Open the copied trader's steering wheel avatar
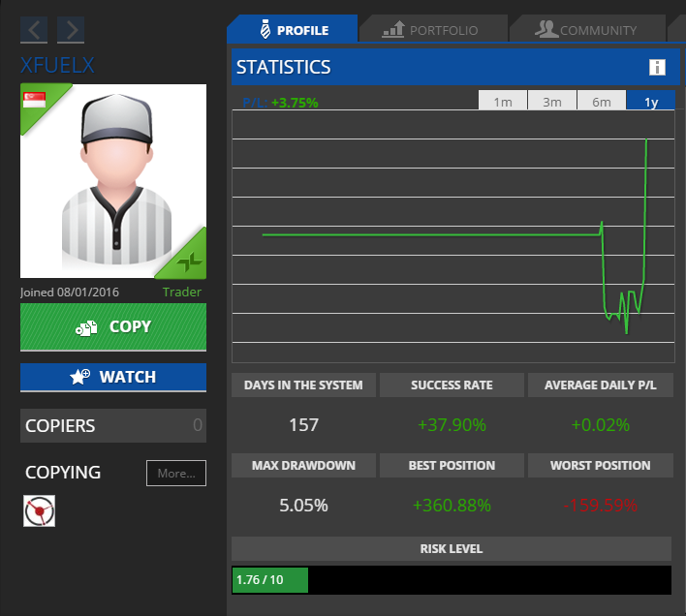Image resolution: width=686 pixels, height=616 pixels. point(40,510)
